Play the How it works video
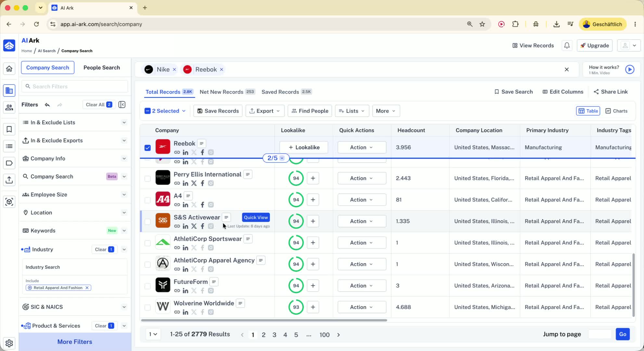The width and height of the screenshot is (644, 351). [630, 70]
